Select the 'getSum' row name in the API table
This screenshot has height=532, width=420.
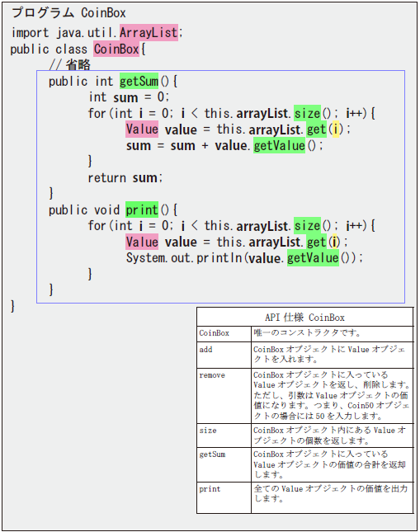coord(212,454)
